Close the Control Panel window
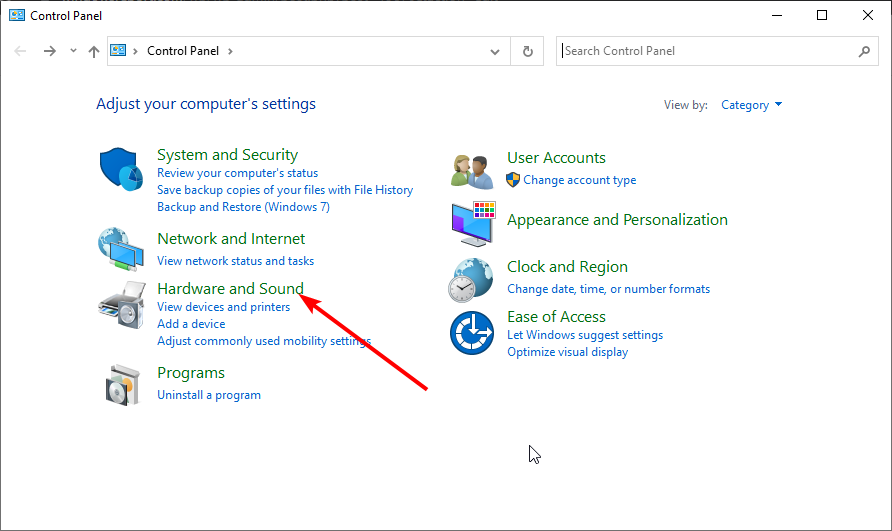The image size is (892, 531). (868, 15)
